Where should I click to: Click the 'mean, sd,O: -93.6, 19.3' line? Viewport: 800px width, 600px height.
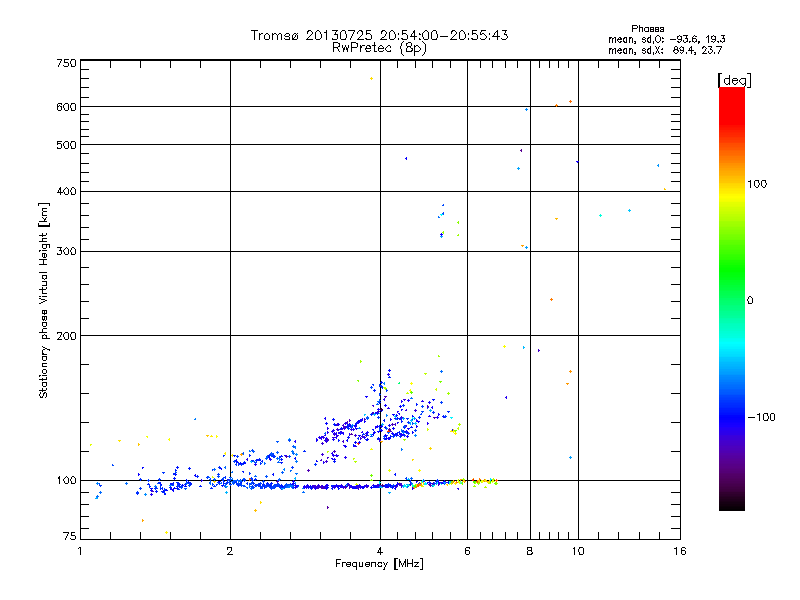click(666, 39)
